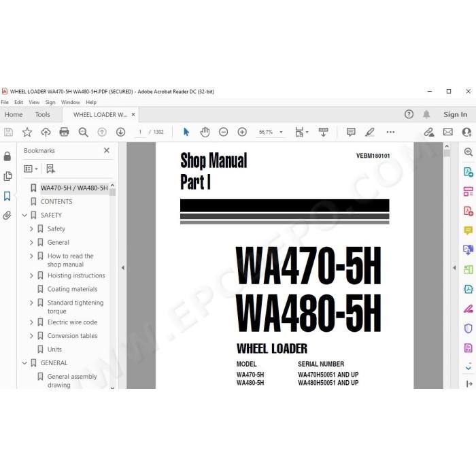Click the scrolling mode keyboard icon
476x476 pixels.
(323, 132)
